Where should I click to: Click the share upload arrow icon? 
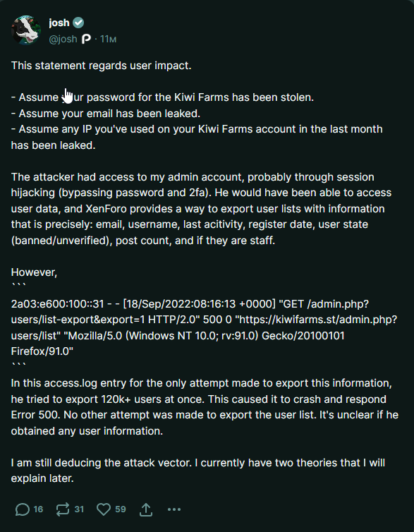point(146,509)
